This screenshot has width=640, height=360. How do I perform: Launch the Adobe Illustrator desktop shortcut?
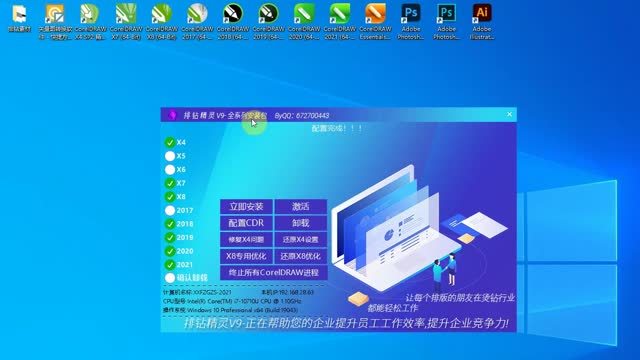click(482, 22)
